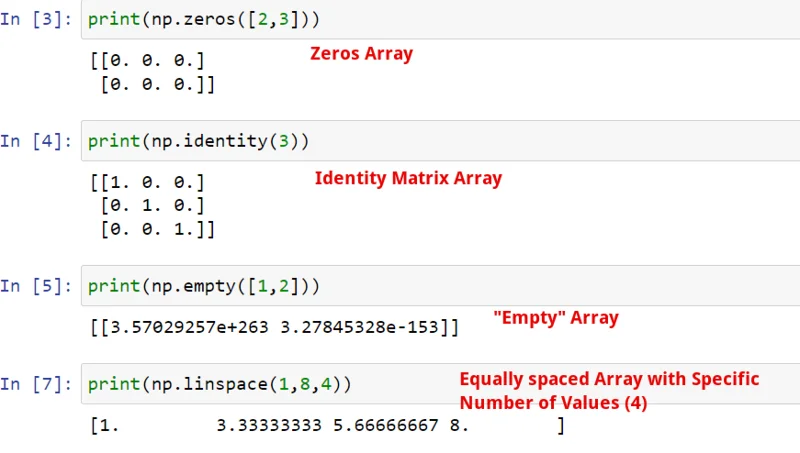Click the 'Number of Values (4)' annotation line
The height and width of the screenshot is (453, 800).
click(553, 403)
